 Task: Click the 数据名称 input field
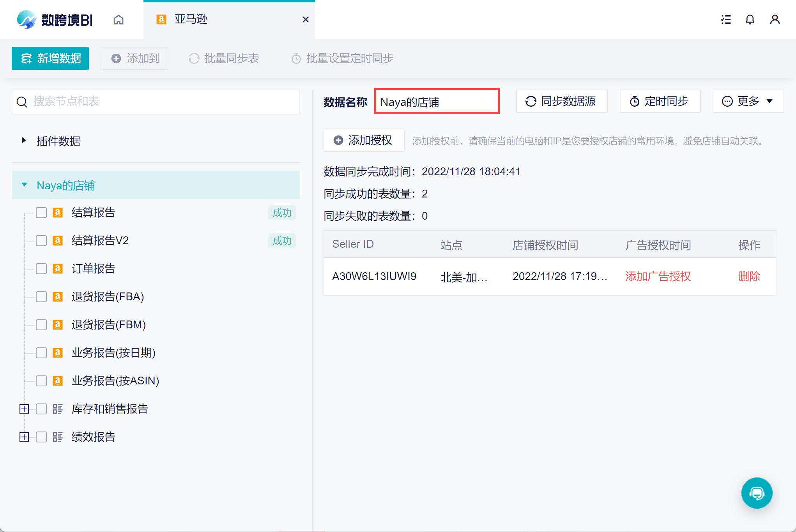point(437,101)
